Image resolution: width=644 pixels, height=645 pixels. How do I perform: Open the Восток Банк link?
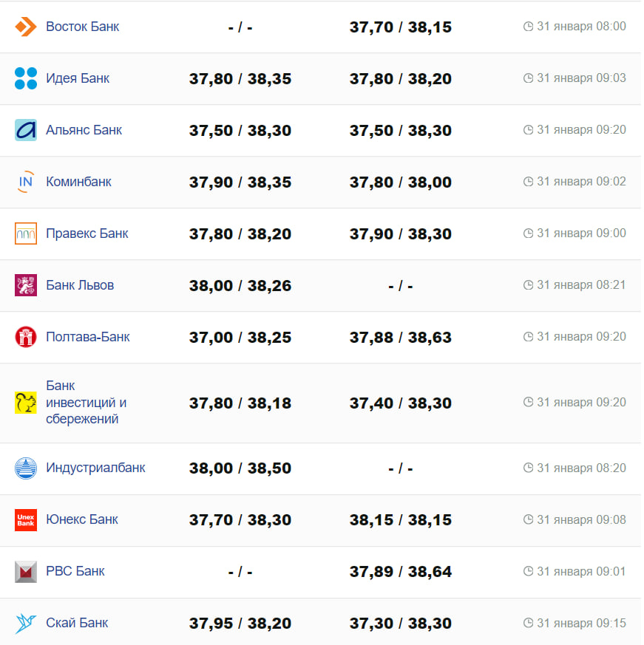pos(82,27)
